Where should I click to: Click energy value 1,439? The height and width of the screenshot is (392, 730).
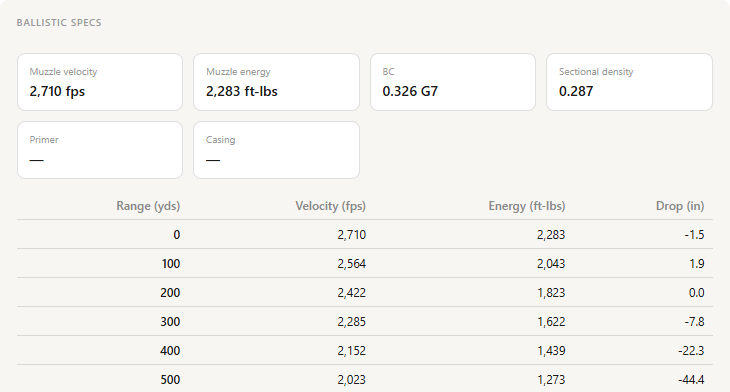tap(551, 351)
